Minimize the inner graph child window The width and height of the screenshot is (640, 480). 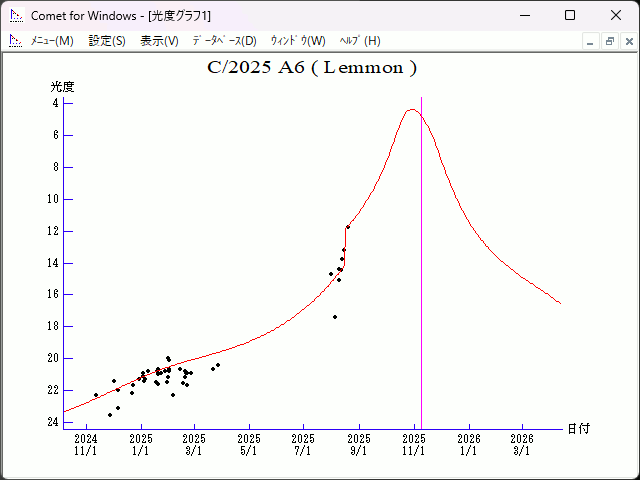click(x=591, y=41)
